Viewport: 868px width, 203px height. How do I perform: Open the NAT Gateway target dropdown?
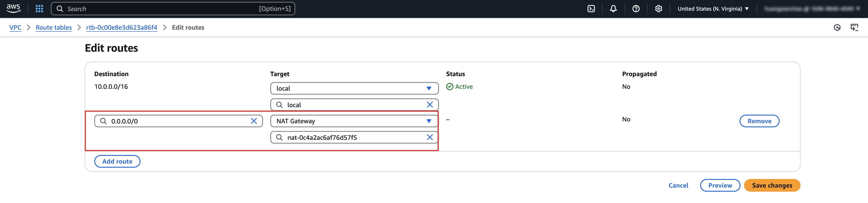(x=354, y=121)
